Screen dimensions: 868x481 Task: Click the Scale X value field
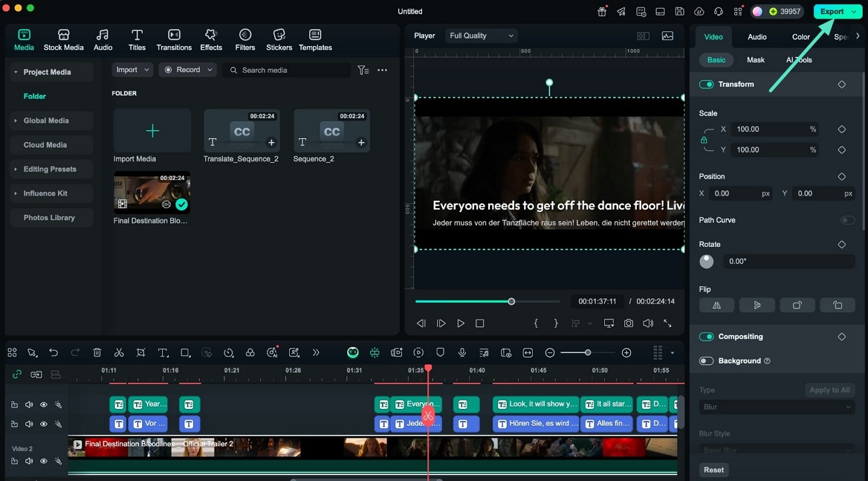pyautogui.click(x=776, y=129)
